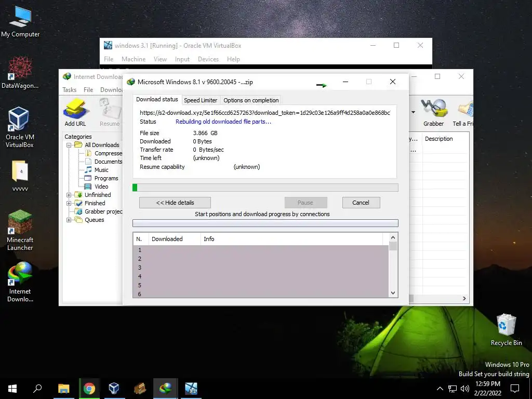Open Devices menu in VirtualBox window

(208, 59)
